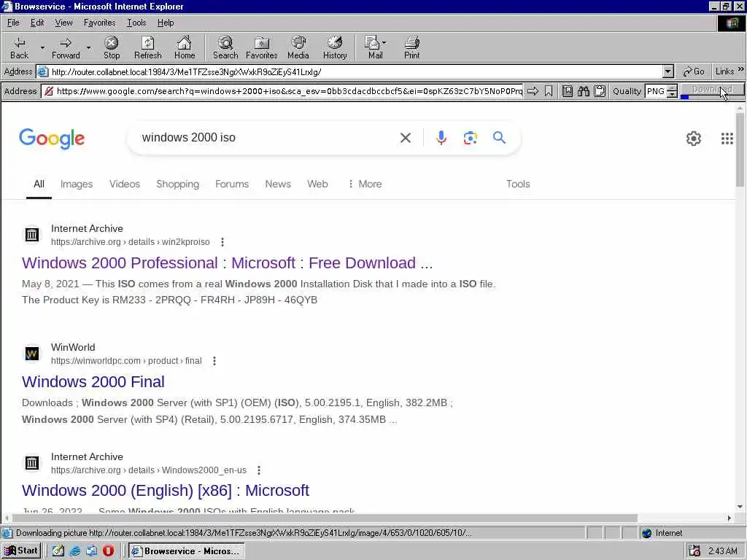
Task: Click the Google logo
Action: 52,139
